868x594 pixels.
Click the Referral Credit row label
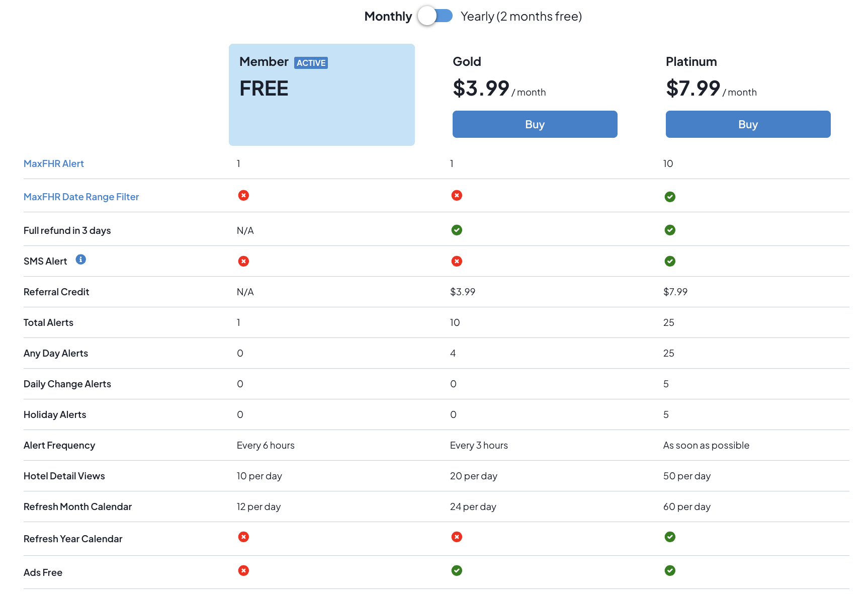tap(56, 292)
